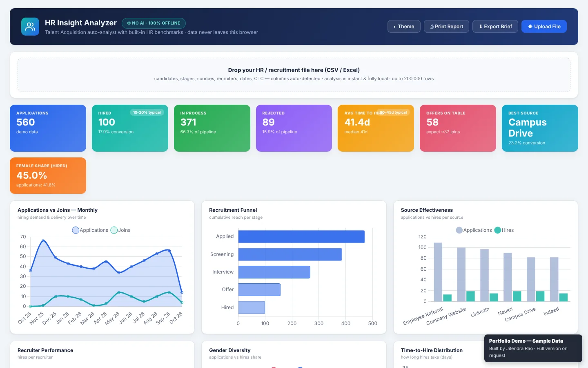The height and width of the screenshot is (368, 588).
Task: Click the 10–20% typical badge on the Hired card
Action: point(147,112)
